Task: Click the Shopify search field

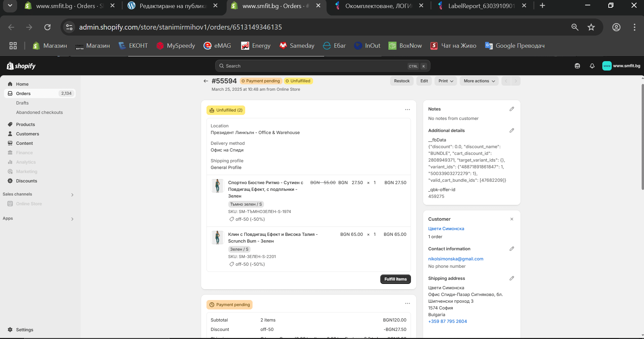Action: pos(316,66)
